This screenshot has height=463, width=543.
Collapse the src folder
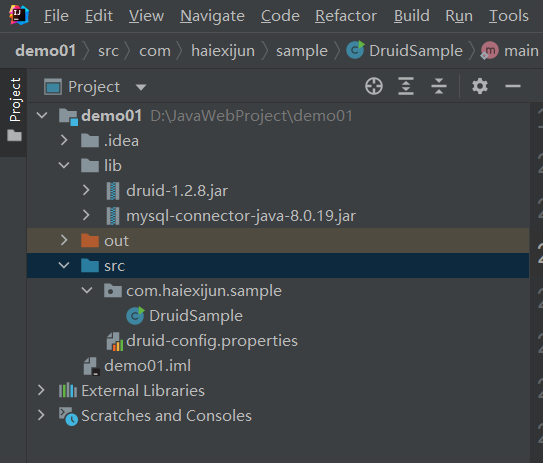64,265
